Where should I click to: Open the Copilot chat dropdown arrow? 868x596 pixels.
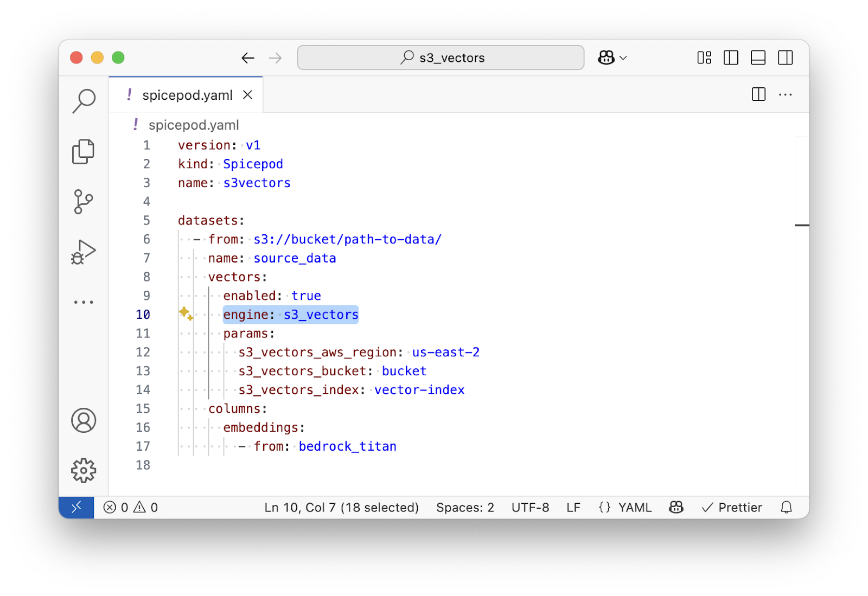click(623, 57)
